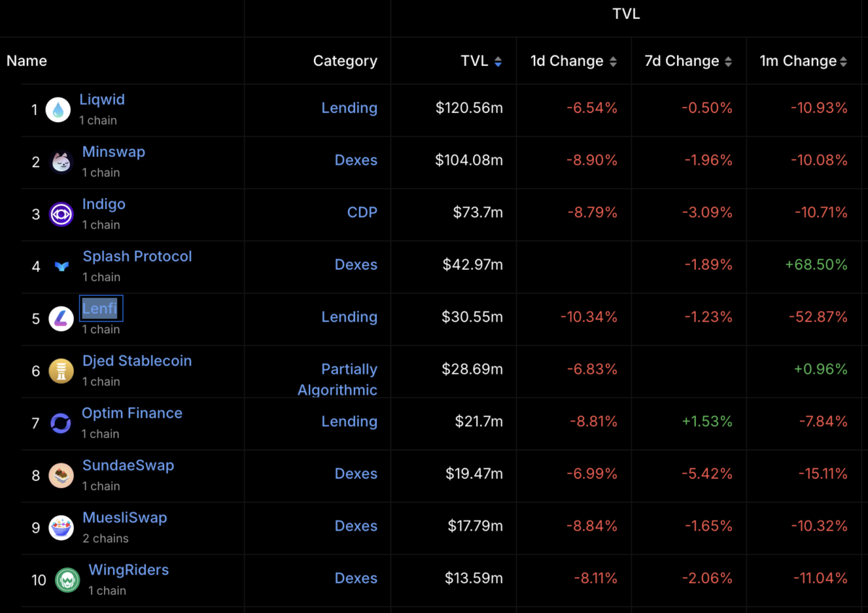Open the Partially Algorithmic category link
Viewport: 868px width, 613px height.
click(338, 380)
